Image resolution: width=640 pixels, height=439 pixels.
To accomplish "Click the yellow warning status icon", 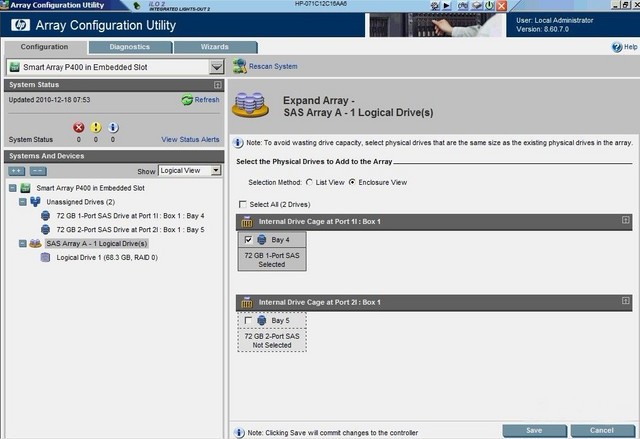I will (x=96, y=127).
